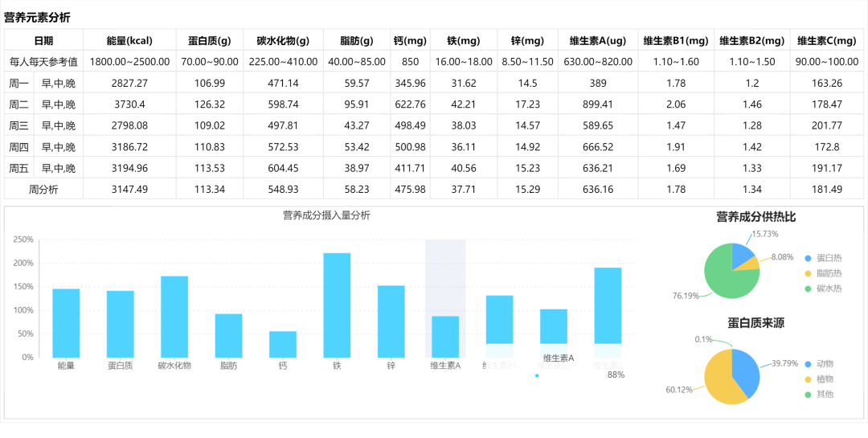Click the 维生素B1 bar in the intake chart

pyautogui.click(x=500, y=327)
